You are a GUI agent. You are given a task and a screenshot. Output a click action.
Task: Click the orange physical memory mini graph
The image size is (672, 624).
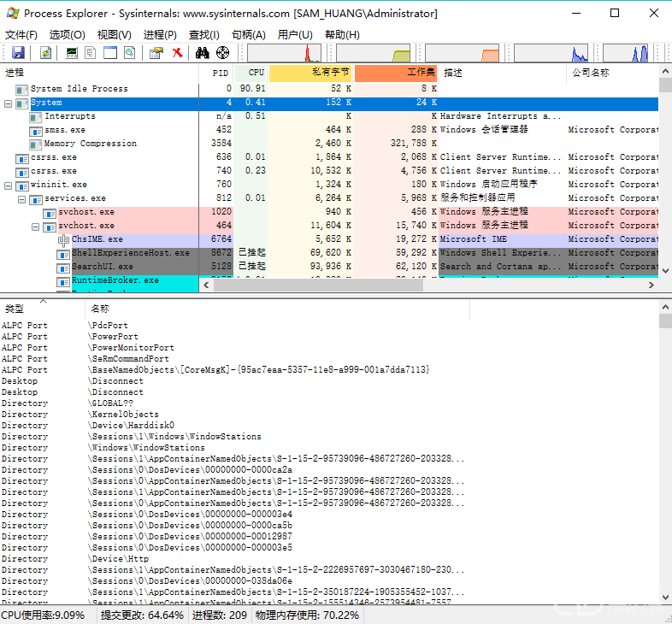(x=462, y=53)
